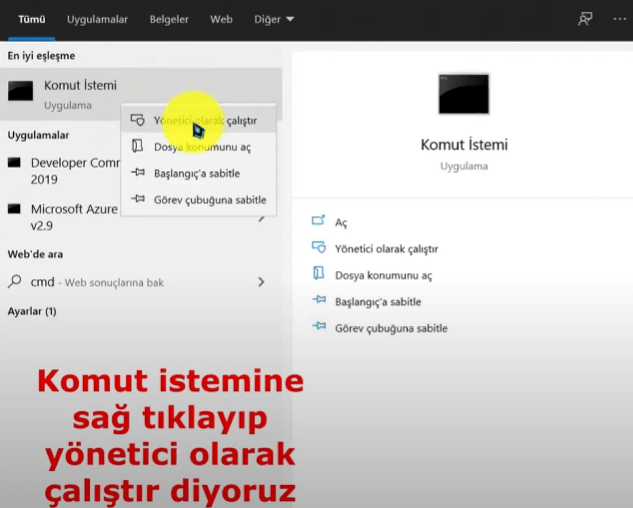Switch to the Tümü tab
Screen dimensions: 633x508
tap(31, 19)
